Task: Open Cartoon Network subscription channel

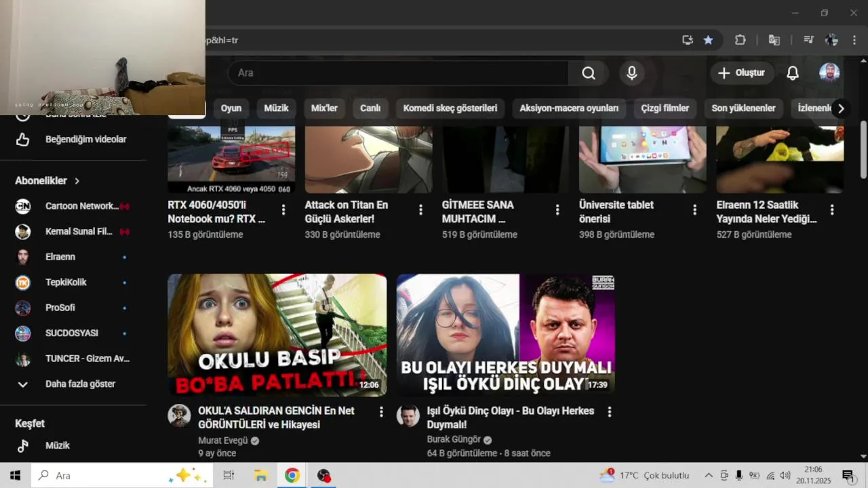Action: click(73, 206)
